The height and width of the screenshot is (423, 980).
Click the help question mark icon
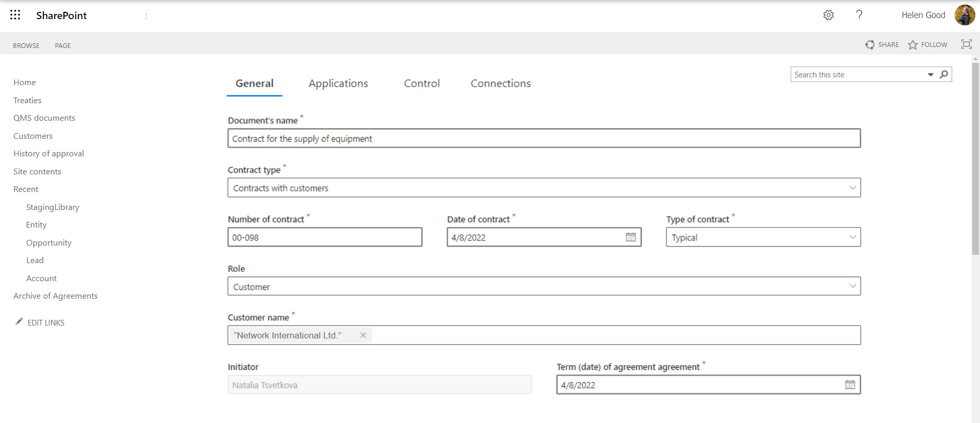859,15
